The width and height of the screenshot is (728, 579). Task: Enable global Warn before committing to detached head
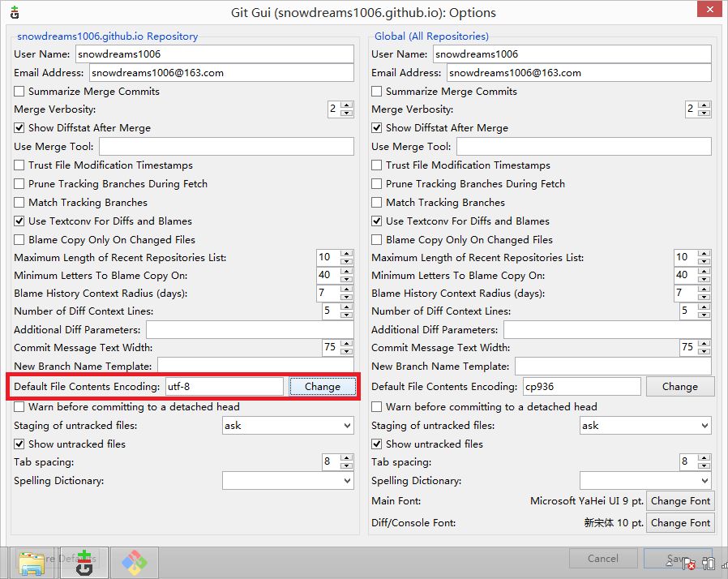(x=376, y=407)
